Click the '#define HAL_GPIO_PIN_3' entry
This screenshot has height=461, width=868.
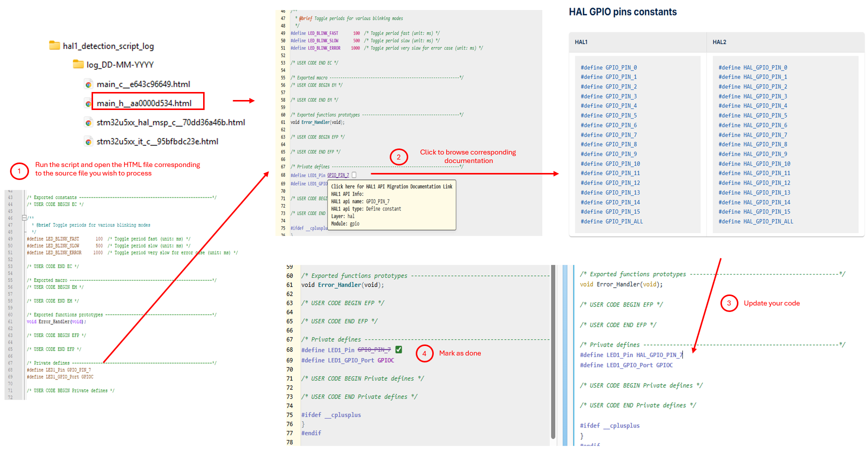click(753, 96)
